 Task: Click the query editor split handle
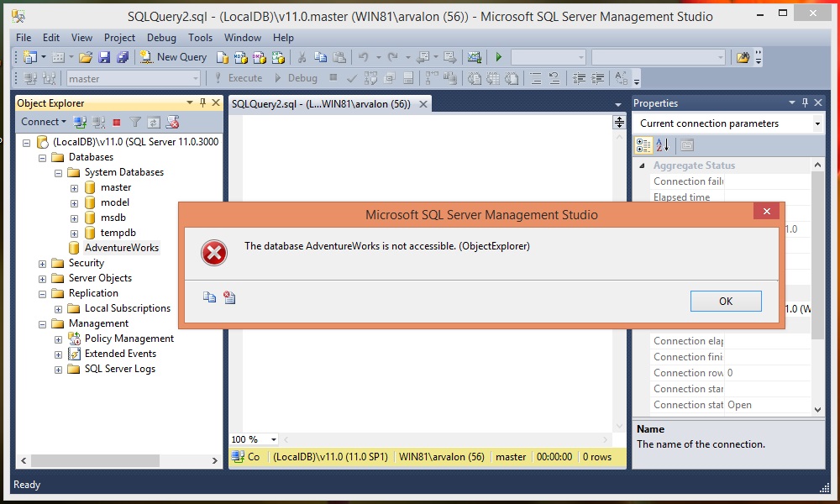tap(619, 123)
